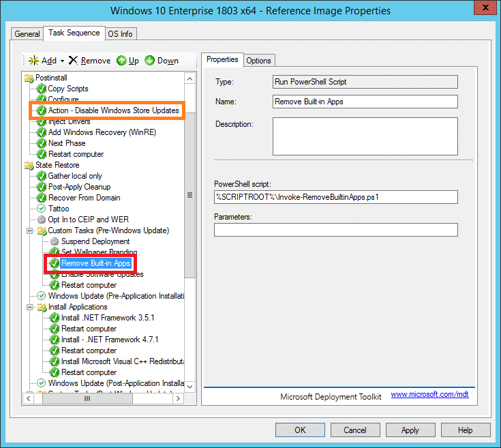Select the Gather local only step icon
The height and width of the screenshot is (448, 501).
click(x=42, y=176)
